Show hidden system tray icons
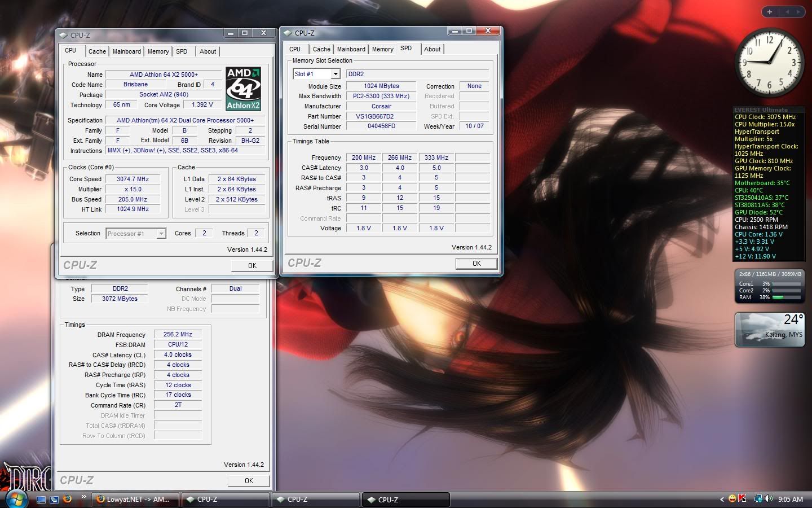The width and height of the screenshot is (812, 508). tap(722, 500)
